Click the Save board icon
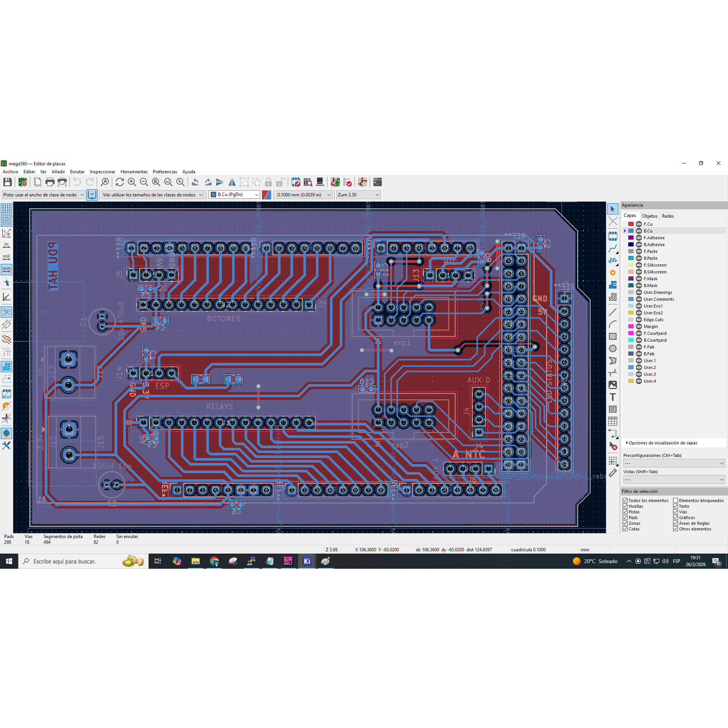This screenshot has width=728, height=728. pos(7,182)
